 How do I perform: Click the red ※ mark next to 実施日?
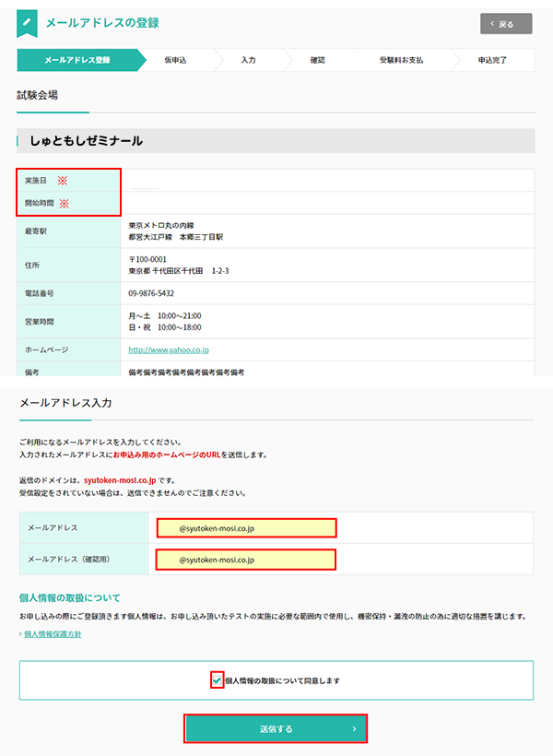(63, 181)
